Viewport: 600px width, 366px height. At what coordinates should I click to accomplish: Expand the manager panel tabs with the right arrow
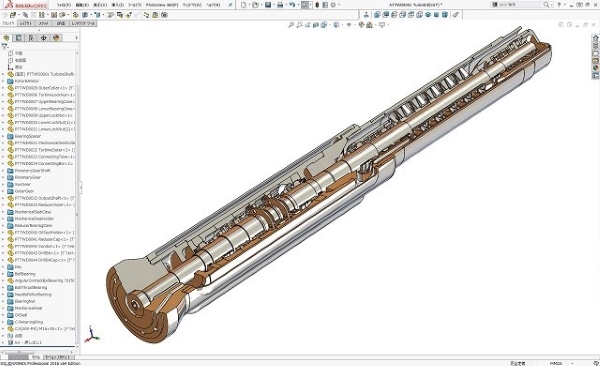[x=76, y=38]
